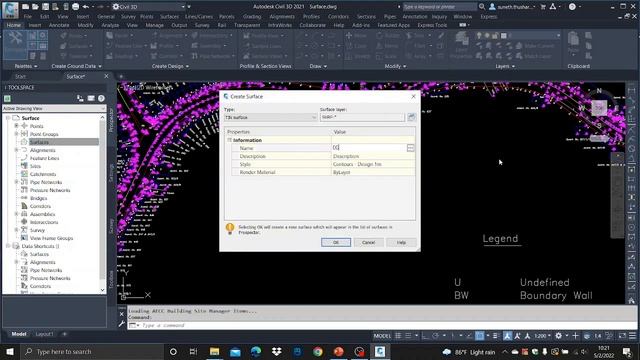Open the Civil 3D workspace dropdown
This screenshot has width=640, height=360.
click(x=149, y=7)
